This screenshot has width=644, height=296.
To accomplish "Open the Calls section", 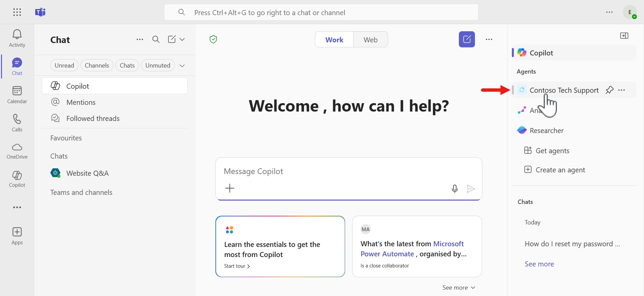I will pyautogui.click(x=17, y=123).
